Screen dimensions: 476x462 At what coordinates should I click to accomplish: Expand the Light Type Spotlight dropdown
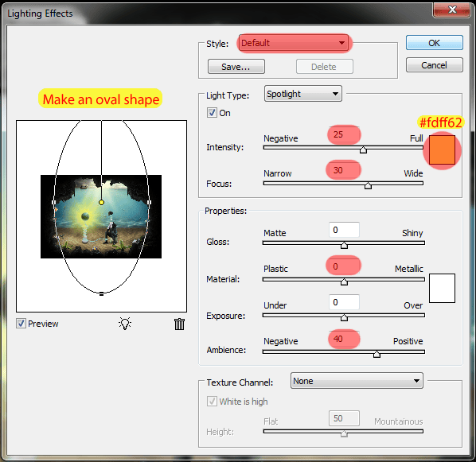pyautogui.click(x=303, y=94)
